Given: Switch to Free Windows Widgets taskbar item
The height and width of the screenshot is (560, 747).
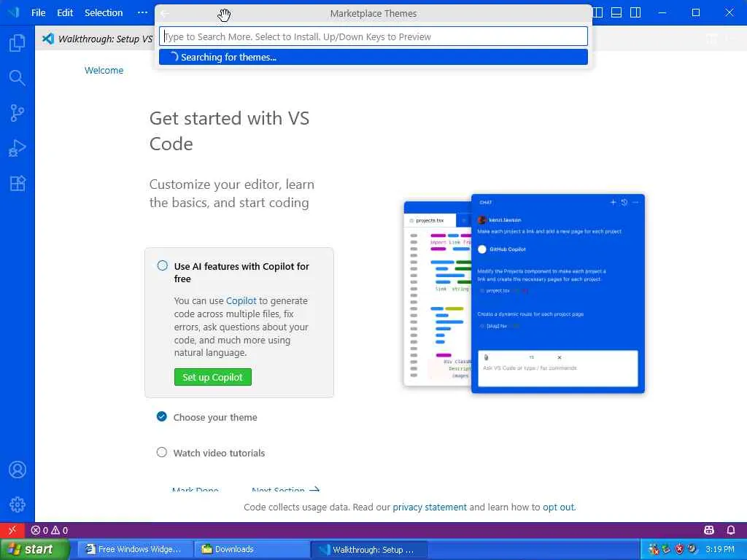Looking at the screenshot, I should (135, 549).
